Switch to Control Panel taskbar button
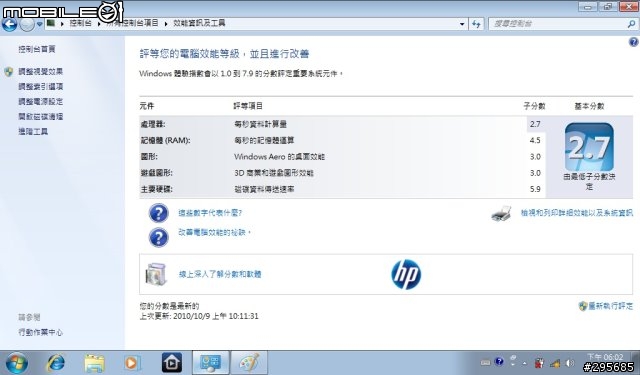 click(x=211, y=363)
